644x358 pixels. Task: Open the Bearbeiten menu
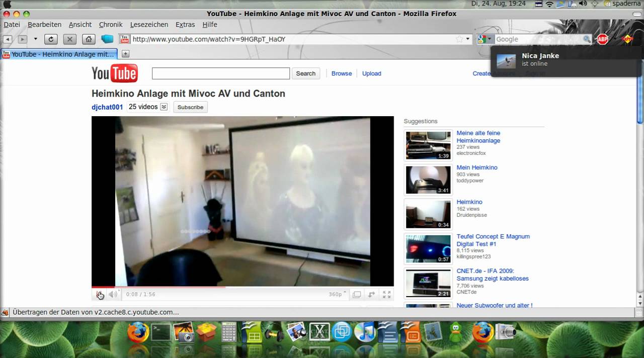click(x=44, y=25)
